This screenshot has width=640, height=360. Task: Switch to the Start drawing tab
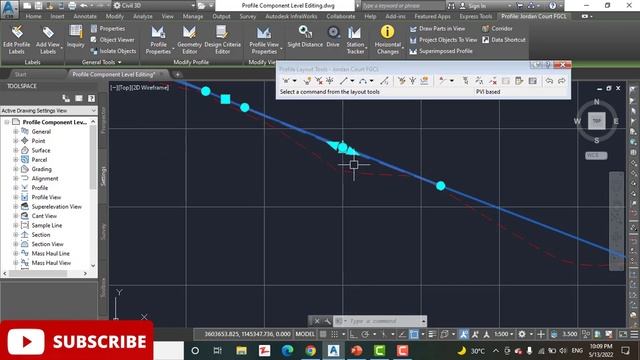click(x=20, y=74)
